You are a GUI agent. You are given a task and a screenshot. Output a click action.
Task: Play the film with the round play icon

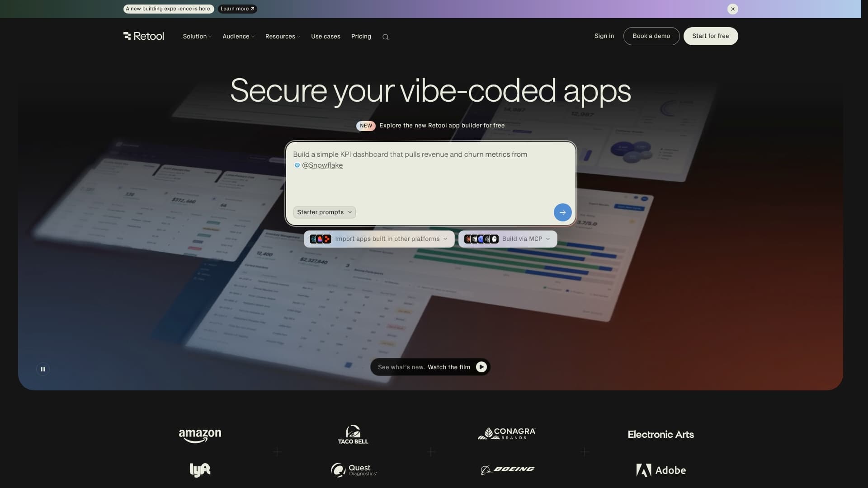481,367
